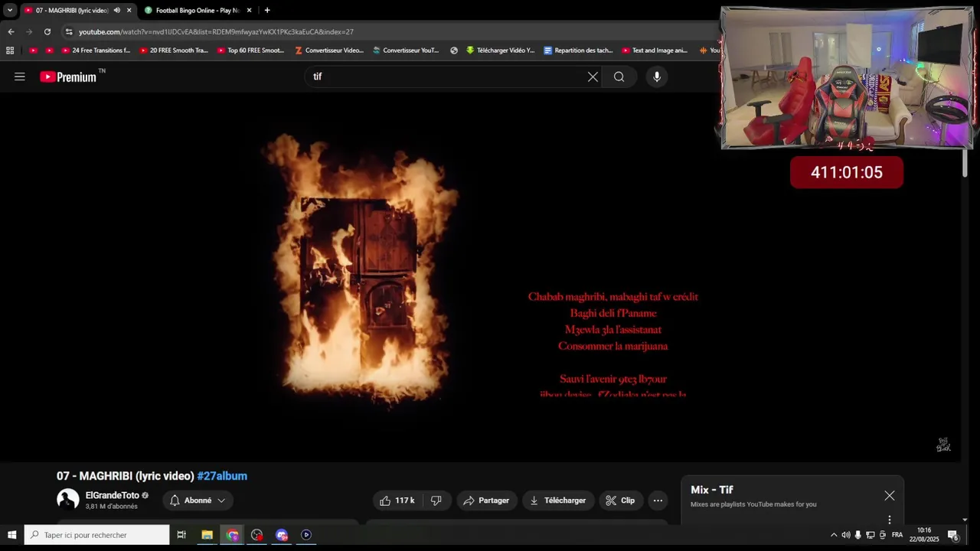
Task: Open the system volume tray icon
Action: point(846,535)
